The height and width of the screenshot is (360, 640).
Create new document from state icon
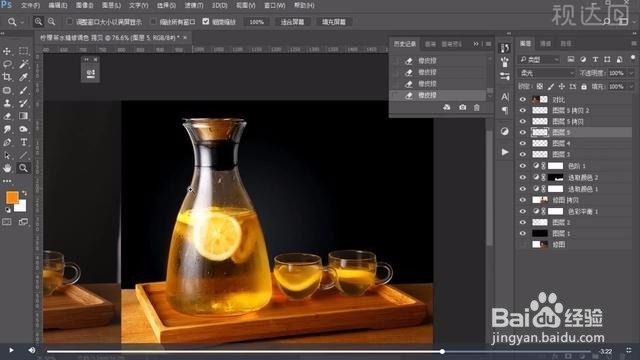tap(447, 107)
